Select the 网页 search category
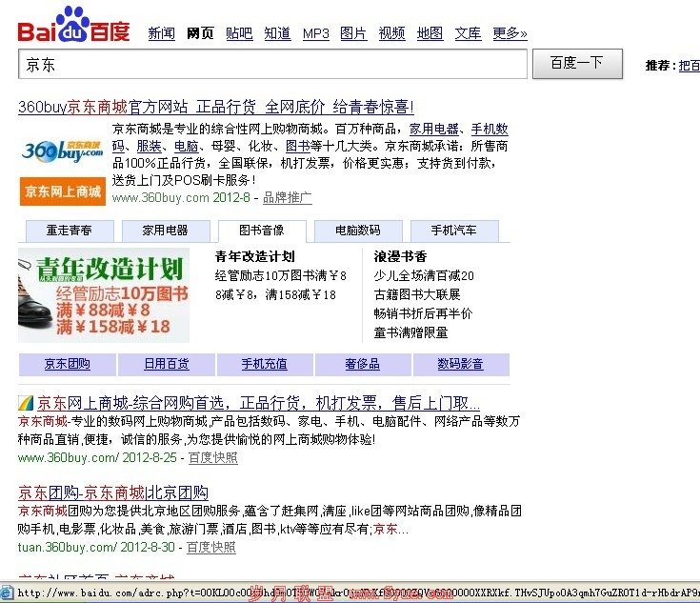 (x=200, y=33)
